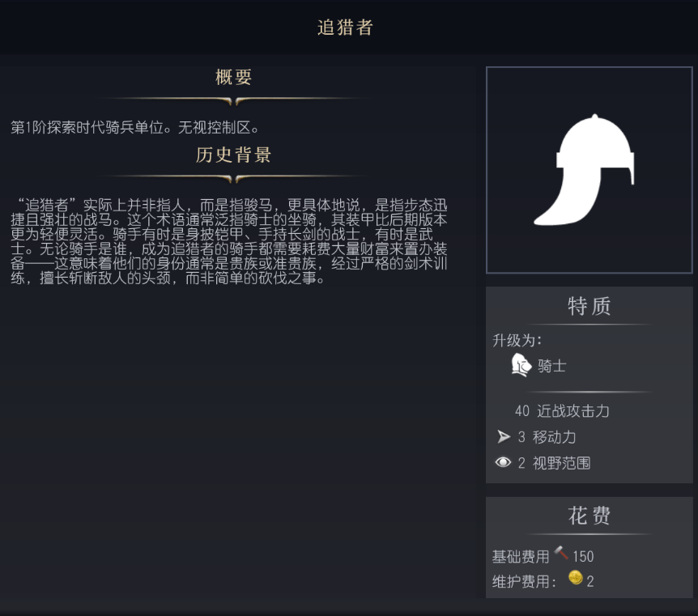Click the 追猎者 page title
Image resolution: width=698 pixels, height=616 pixels.
pos(346,28)
